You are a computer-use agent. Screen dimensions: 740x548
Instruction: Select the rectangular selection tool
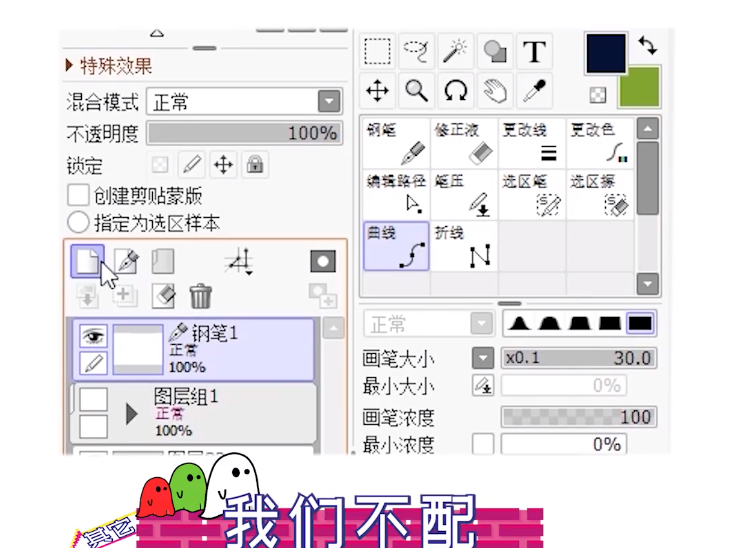[x=377, y=51]
